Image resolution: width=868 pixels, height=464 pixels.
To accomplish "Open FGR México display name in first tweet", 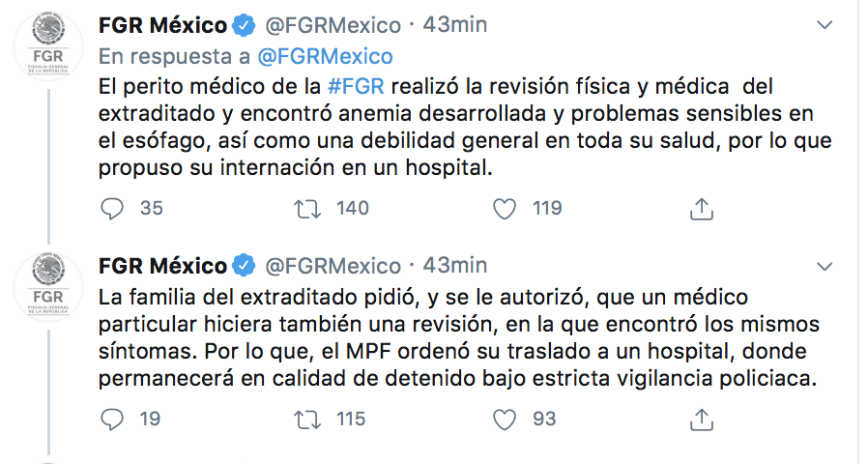I will (x=162, y=24).
